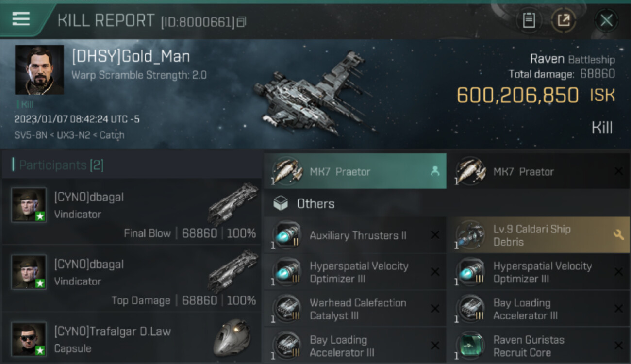This screenshot has height=364, width=631.
Task: Select the highlighted MK7 Praetor item
Action: [355, 171]
